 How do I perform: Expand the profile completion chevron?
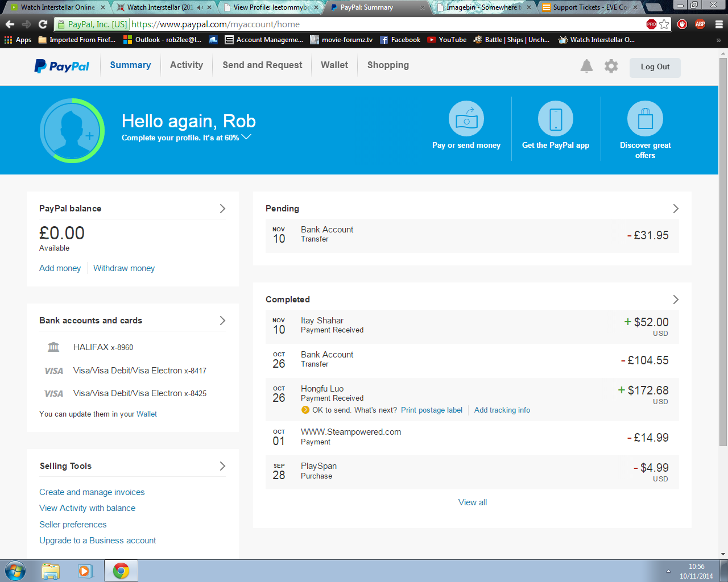point(246,137)
